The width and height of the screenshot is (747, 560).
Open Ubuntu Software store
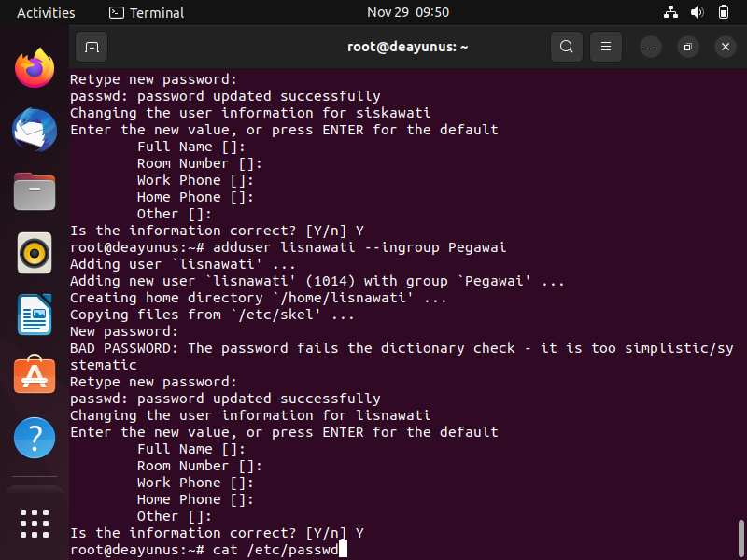[35, 375]
